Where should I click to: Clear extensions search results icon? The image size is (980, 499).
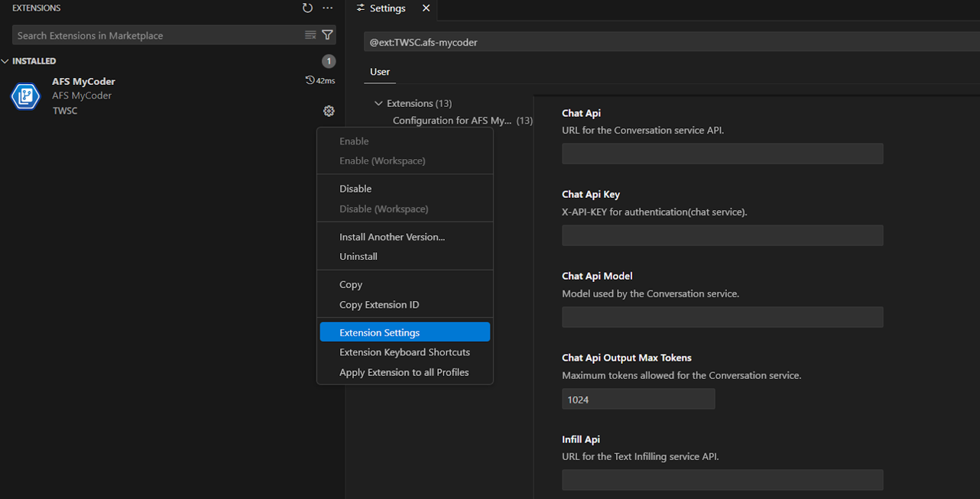click(x=310, y=35)
